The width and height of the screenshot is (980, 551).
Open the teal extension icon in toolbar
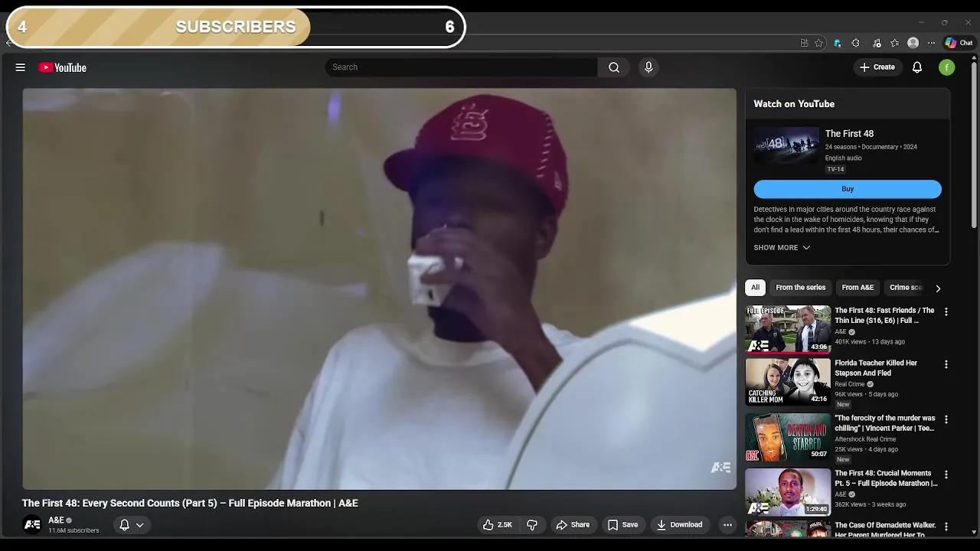pos(838,43)
